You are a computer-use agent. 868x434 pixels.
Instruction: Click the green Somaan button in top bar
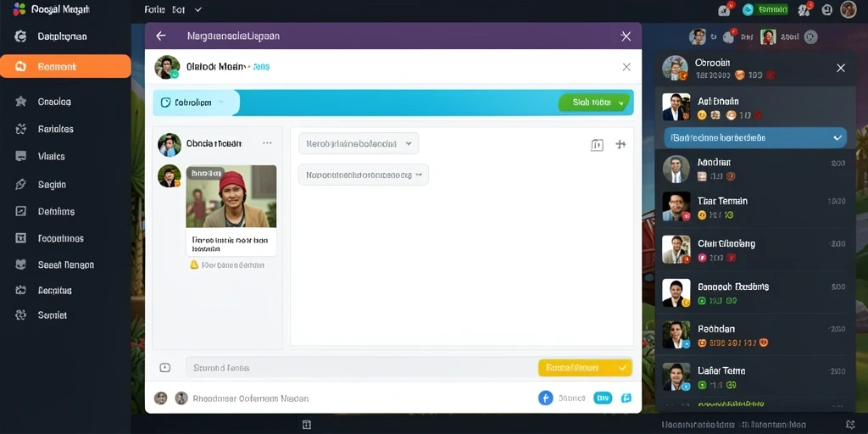click(772, 9)
